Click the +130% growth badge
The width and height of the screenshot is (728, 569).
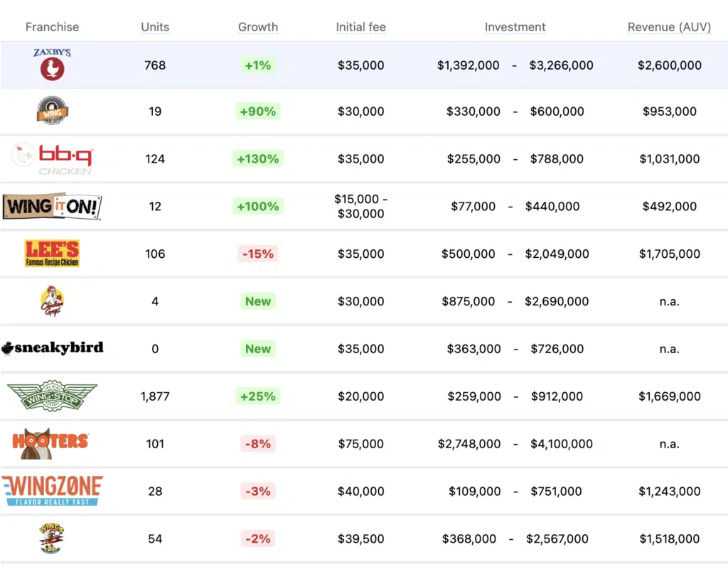point(258,158)
